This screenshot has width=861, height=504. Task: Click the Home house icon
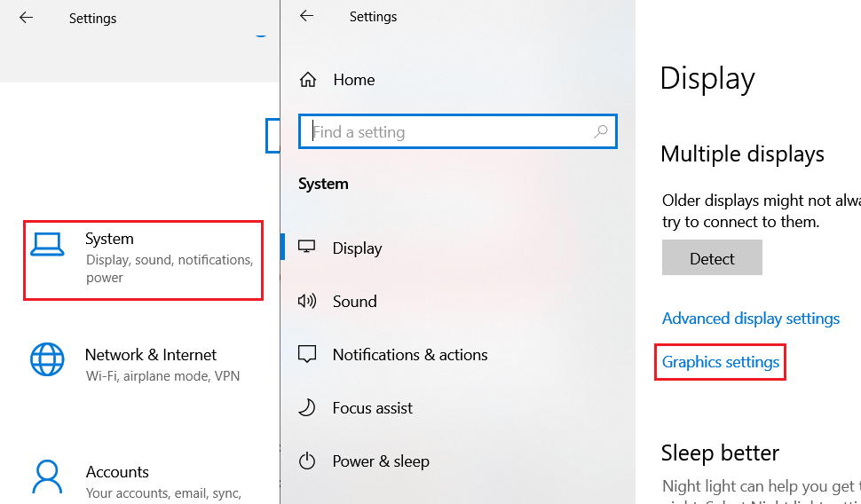[308, 80]
